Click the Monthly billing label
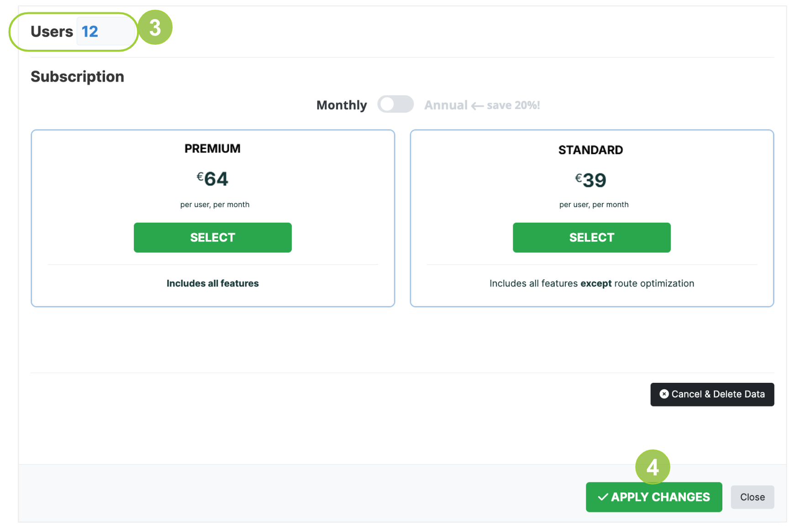800x532 pixels. pos(342,105)
